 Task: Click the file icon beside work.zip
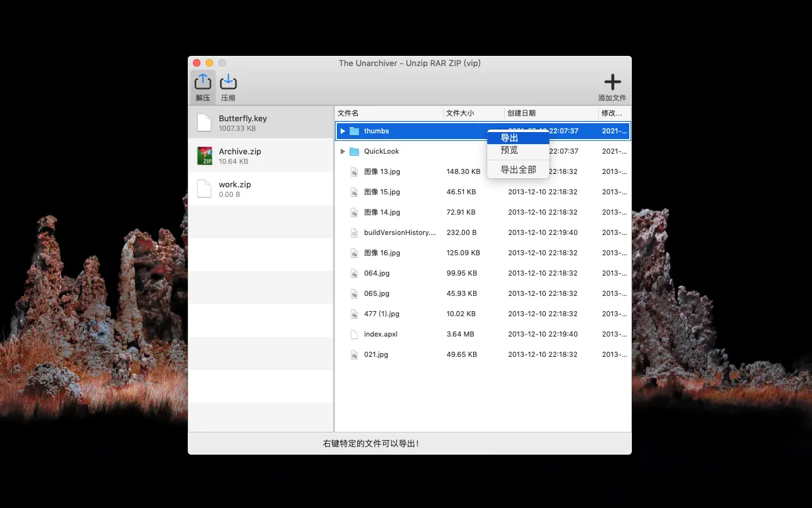click(204, 188)
